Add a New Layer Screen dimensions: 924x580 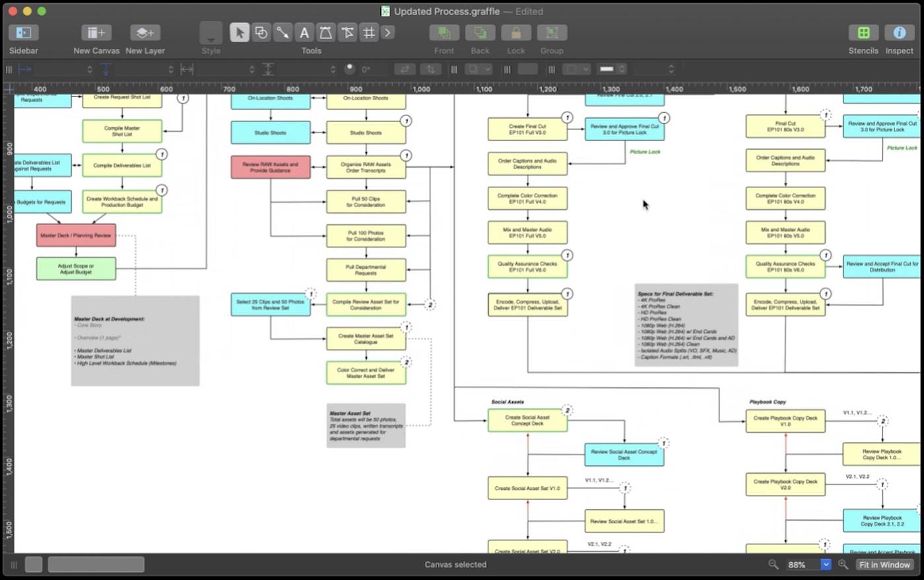[x=145, y=33]
